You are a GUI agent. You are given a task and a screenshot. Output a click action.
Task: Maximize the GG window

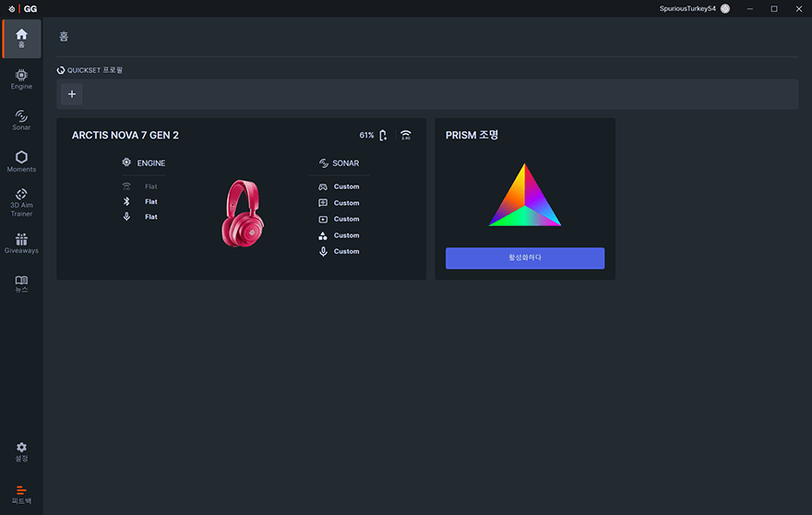point(773,9)
